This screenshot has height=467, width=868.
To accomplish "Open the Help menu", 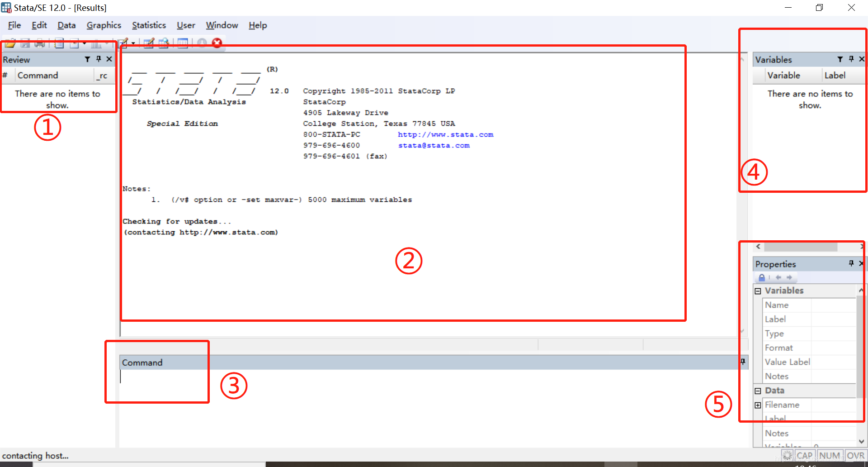I will point(258,25).
